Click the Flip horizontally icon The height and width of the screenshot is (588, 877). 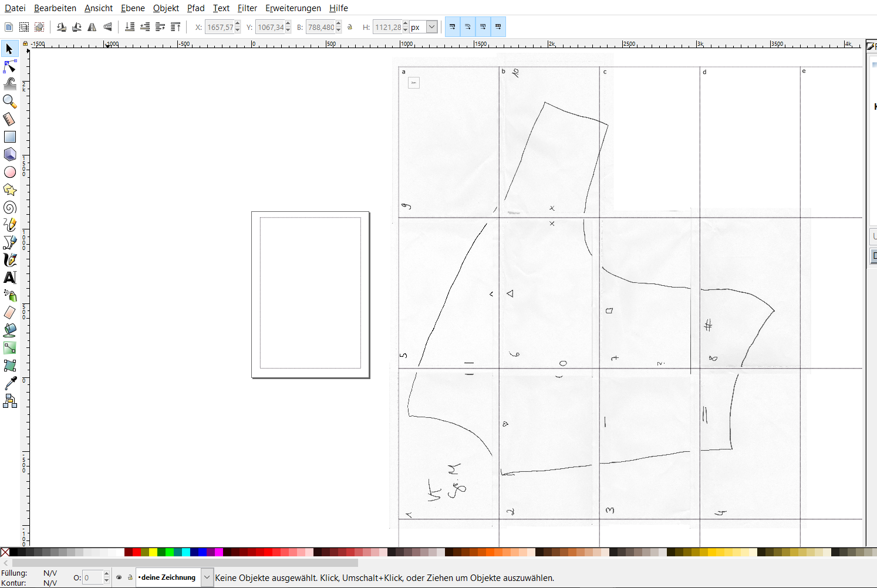(x=92, y=27)
